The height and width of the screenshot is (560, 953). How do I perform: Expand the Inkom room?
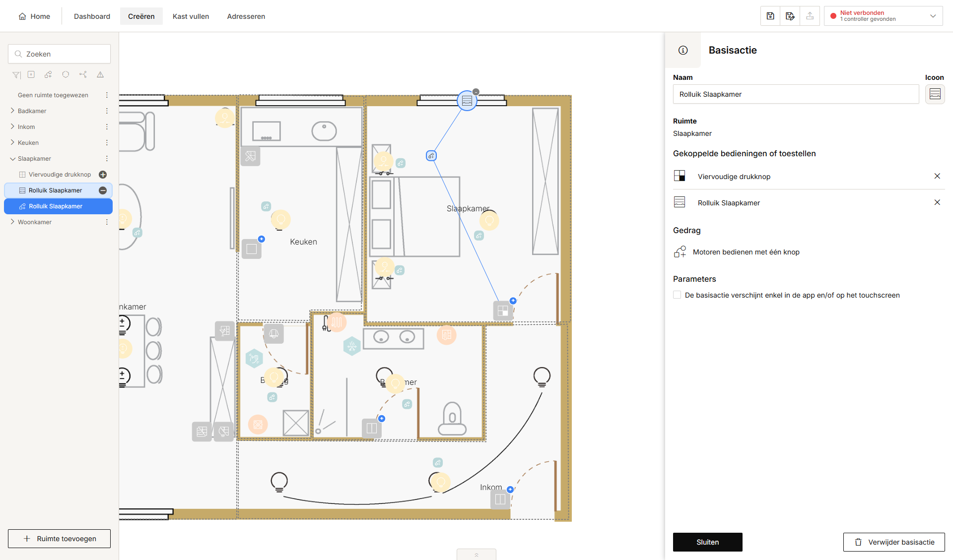12,126
